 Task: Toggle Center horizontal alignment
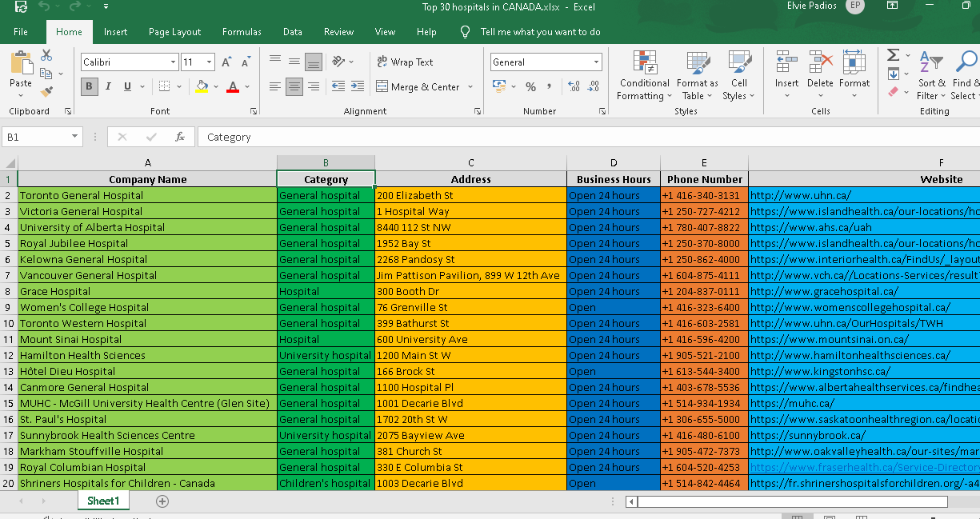[294, 86]
